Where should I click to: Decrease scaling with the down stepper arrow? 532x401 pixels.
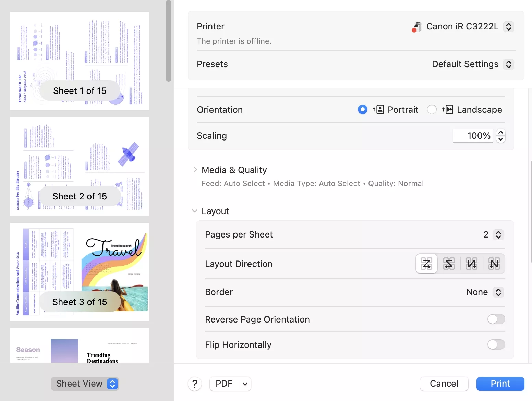[x=501, y=139]
